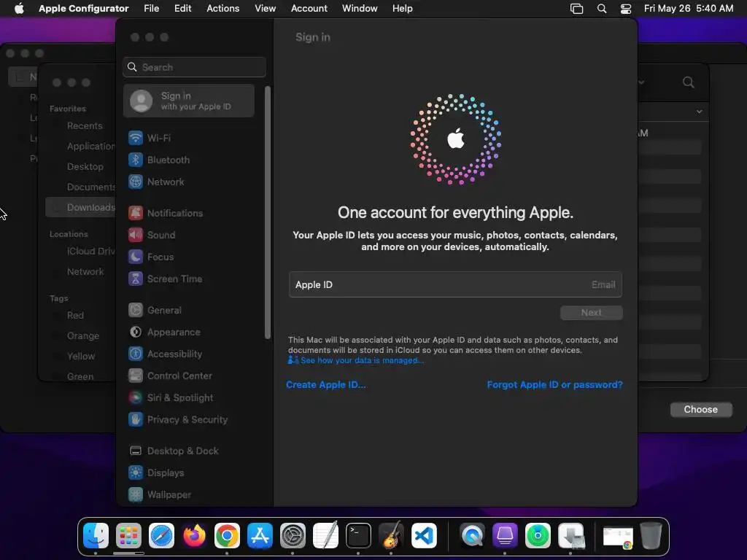
Task: Open the Actions menu
Action: tap(223, 9)
